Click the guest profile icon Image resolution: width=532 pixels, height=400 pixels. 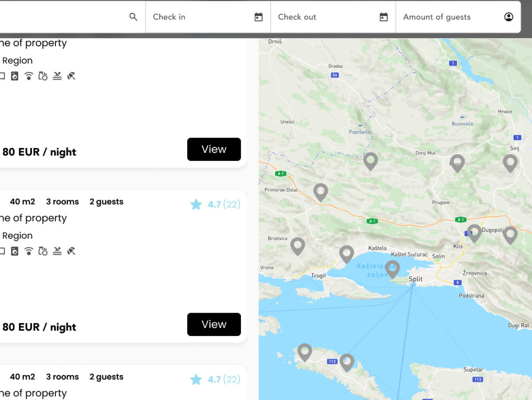click(x=509, y=17)
